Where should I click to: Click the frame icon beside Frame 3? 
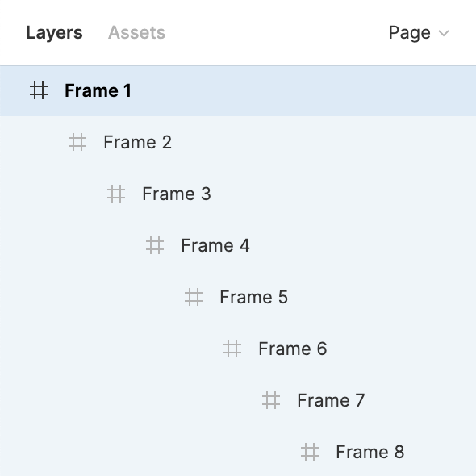[116, 194]
